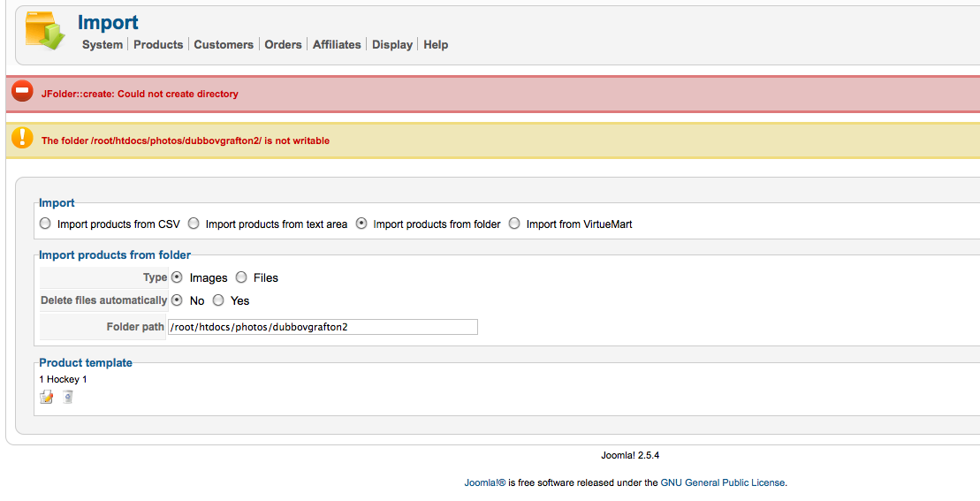The width and height of the screenshot is (980, 501).
Task: Click the delete template trash icon
Action: pyautogui.click(x=68, y=398)
